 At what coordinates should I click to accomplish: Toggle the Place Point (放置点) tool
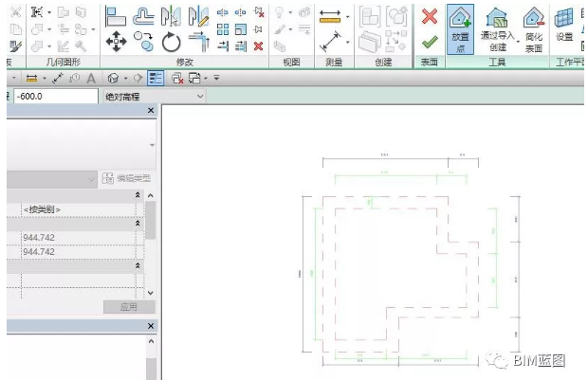tap(460, 29)
